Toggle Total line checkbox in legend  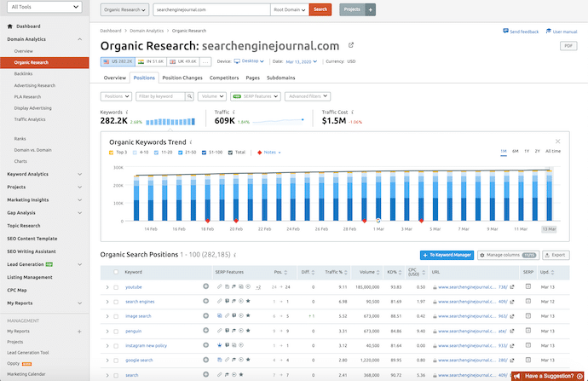coord(230,153)
